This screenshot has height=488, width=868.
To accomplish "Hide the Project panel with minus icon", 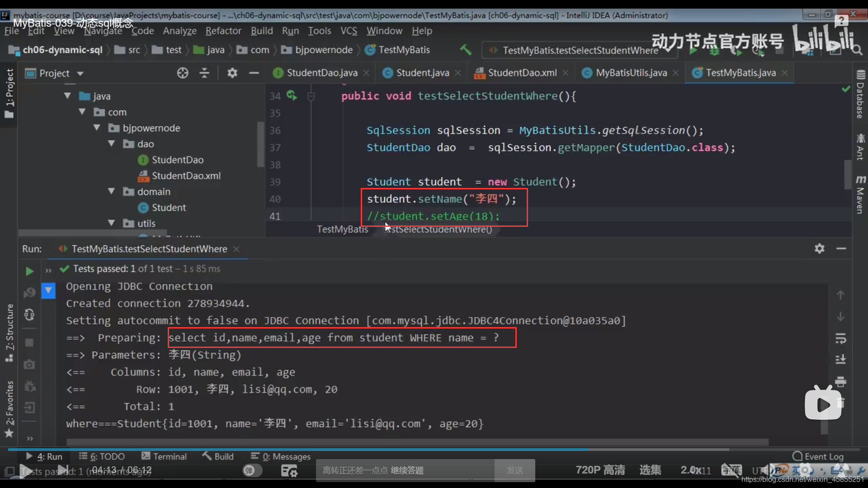I will click(x=254, y=73).
